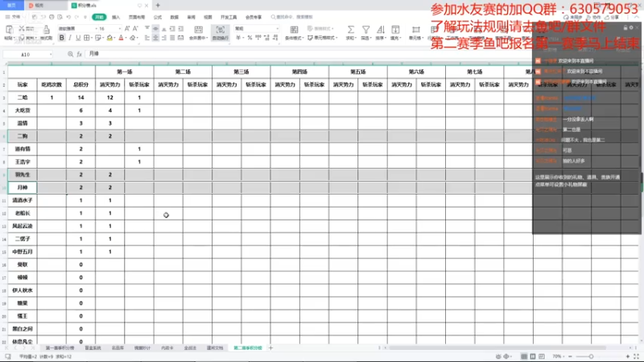Image resolution: width=644 pixels, height=362 pixels.
Task: Open the Page Layout ribbon tab
Action: 137,17
